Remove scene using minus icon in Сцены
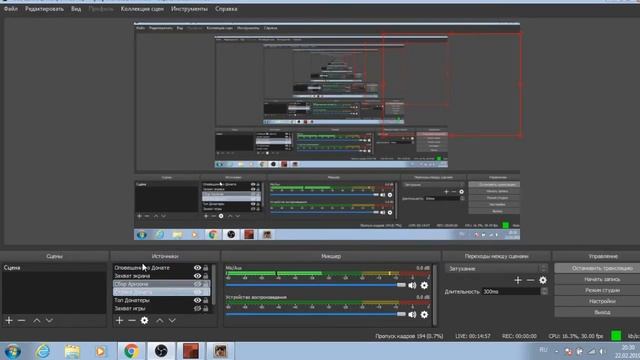 [x=22, y=320]
